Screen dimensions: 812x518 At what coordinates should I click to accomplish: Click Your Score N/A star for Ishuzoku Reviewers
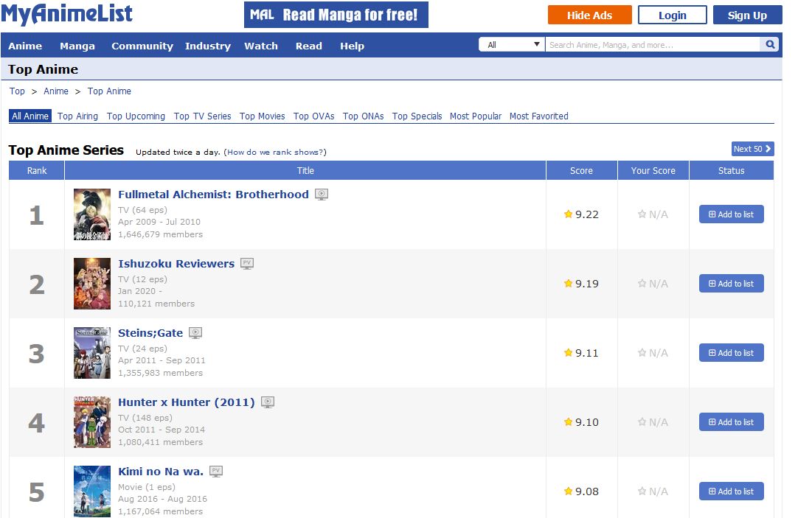(x=642, y=284)
